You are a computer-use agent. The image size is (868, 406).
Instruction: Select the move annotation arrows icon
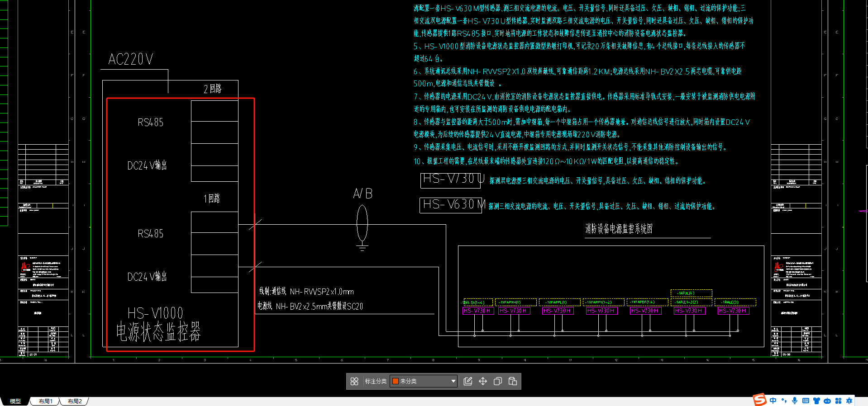483,381
